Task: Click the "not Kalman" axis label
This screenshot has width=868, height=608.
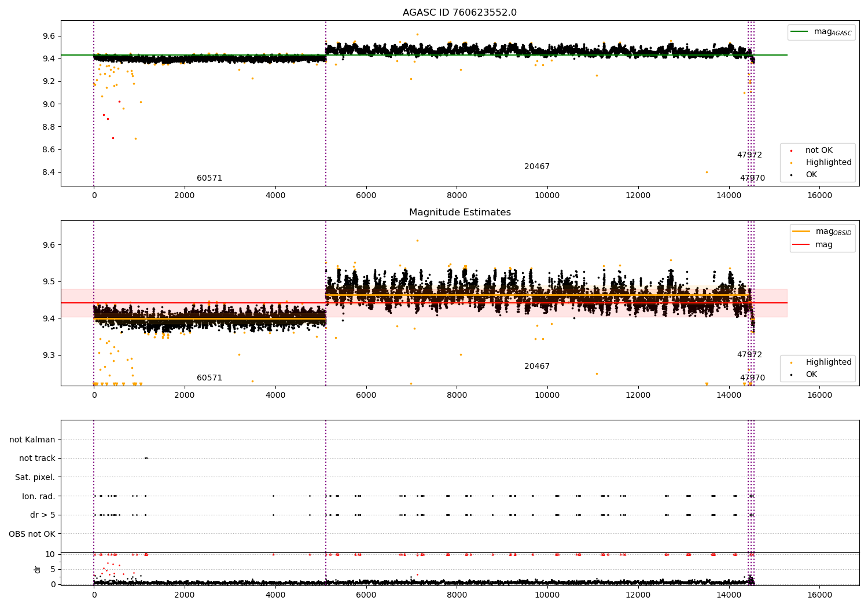Action: point(32,440)
